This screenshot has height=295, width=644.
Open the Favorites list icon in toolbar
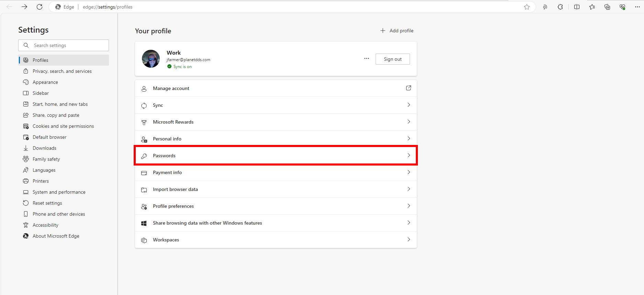(x=592, y=7)
